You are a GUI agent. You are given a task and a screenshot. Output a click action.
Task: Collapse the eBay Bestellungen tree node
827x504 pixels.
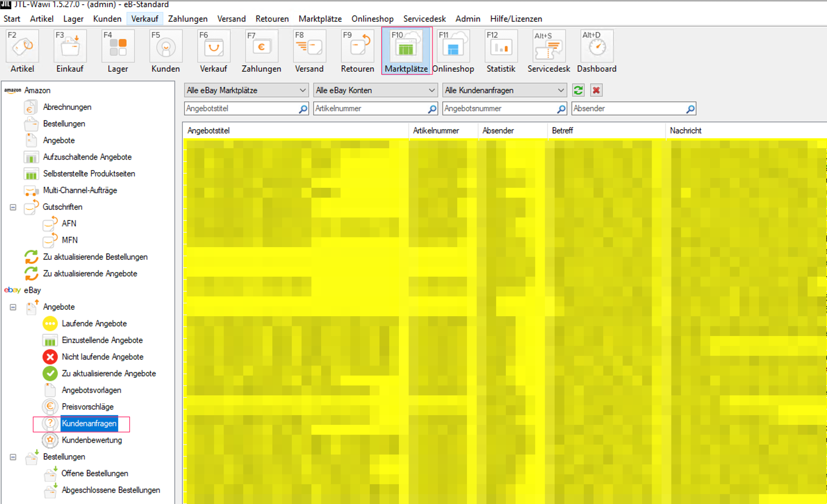[x=13, y=457]
